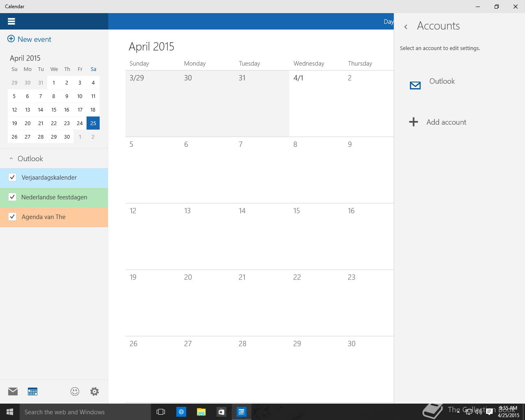This screenshot has width=525, height=420.
Task: Click the Agenda van The calendar label
Action: click(43, 217)
